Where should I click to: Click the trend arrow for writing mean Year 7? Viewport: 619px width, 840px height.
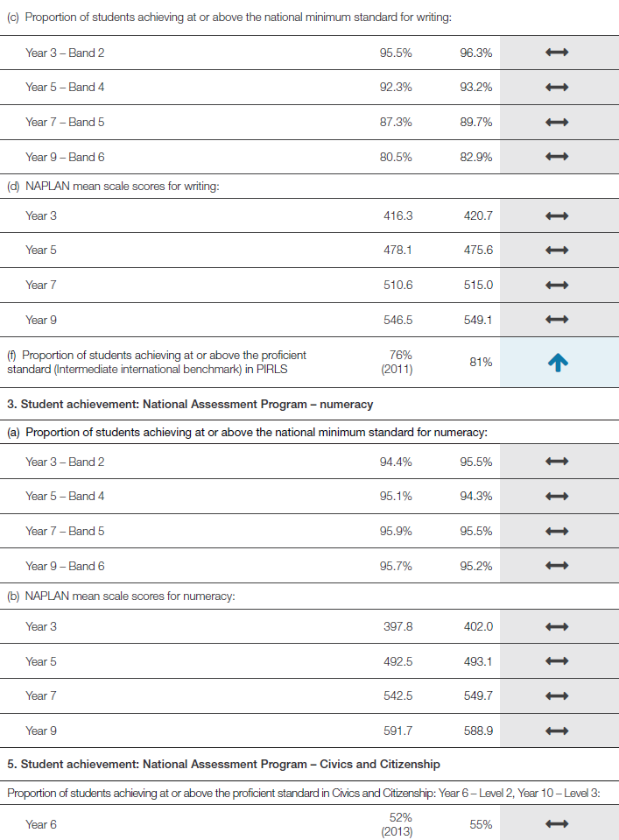[558, 285]
